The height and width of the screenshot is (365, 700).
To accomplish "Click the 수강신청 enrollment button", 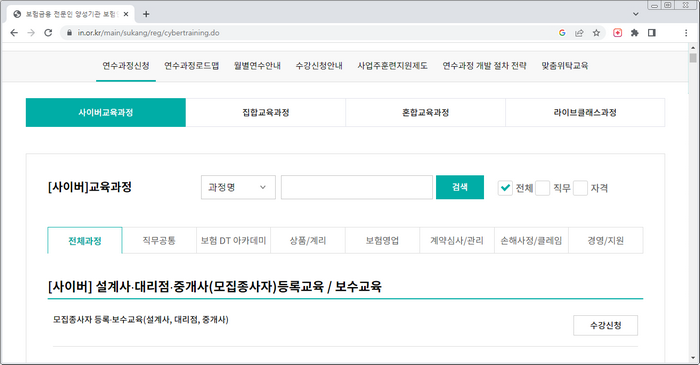I will [605, 325].
